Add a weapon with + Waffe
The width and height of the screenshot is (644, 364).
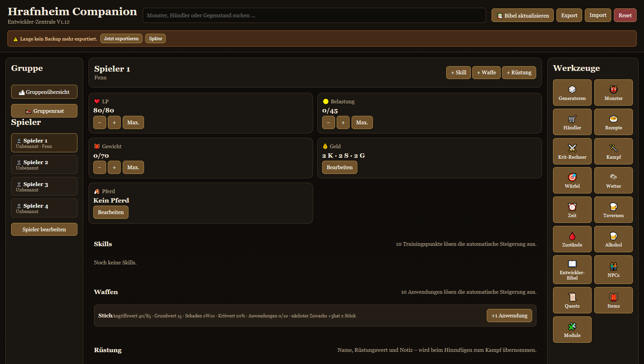tap(486, 73)
